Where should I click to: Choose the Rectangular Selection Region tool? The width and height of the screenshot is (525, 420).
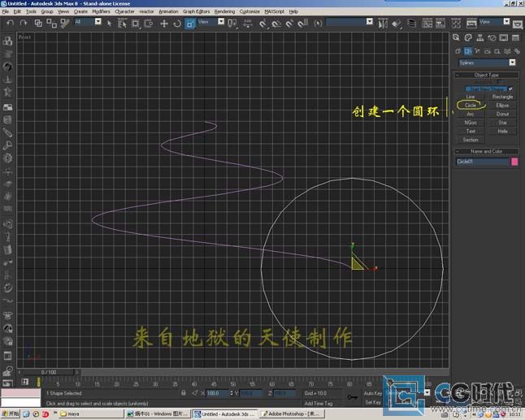pos(135,24)
